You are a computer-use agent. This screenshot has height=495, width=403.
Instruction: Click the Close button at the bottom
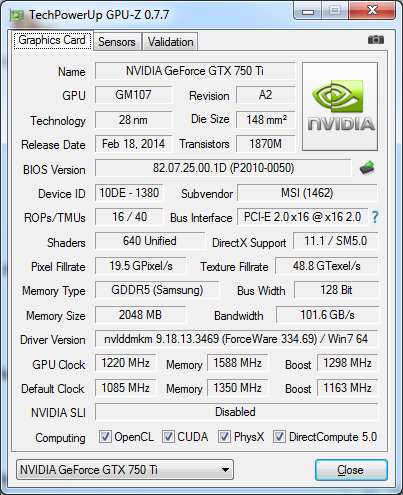[351, 470]
